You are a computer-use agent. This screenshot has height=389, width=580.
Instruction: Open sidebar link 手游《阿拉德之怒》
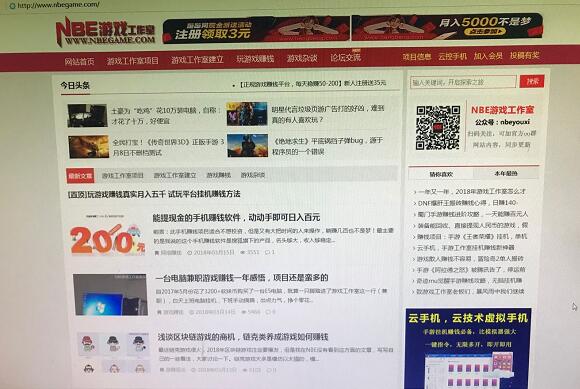point(471,269)
